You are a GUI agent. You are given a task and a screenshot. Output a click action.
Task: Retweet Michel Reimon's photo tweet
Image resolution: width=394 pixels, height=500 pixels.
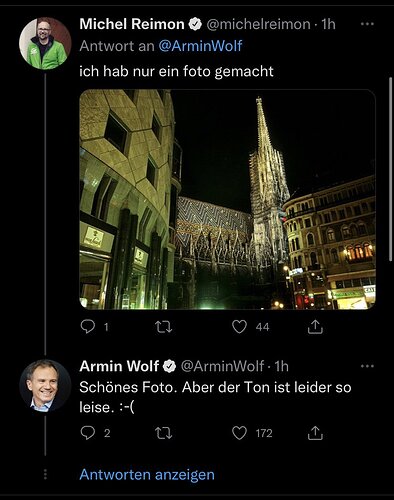(x=164, y=327)
